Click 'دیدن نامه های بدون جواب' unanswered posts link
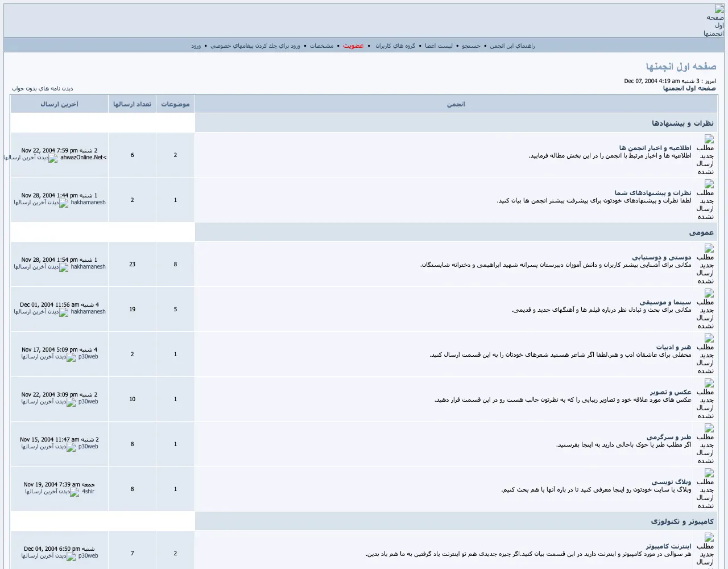Viewport: 728px width, 569px height. (x=43, y=89)
